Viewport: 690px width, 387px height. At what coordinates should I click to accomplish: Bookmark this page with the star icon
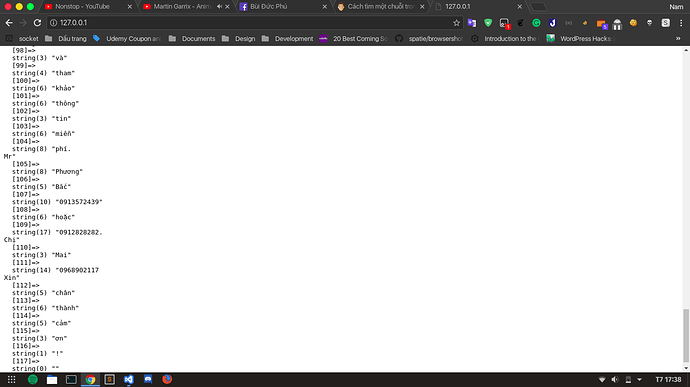[x=456, y=23]
